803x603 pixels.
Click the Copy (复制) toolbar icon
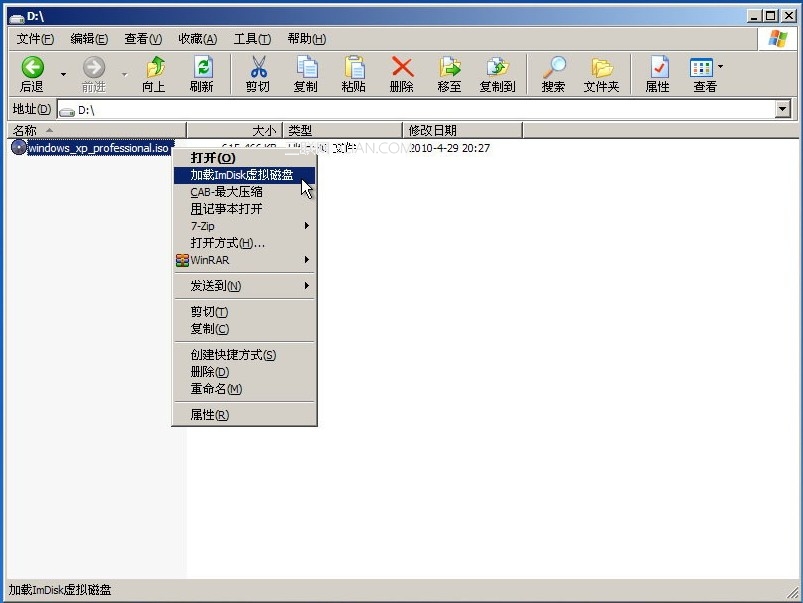point(306,67)
